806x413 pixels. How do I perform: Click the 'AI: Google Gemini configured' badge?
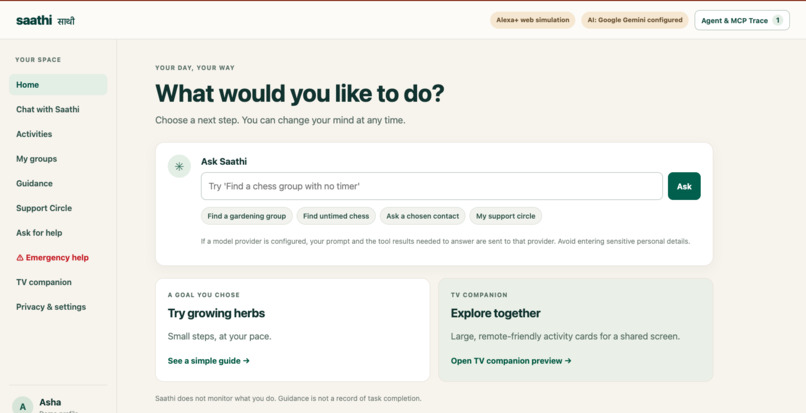click(635, 20)
